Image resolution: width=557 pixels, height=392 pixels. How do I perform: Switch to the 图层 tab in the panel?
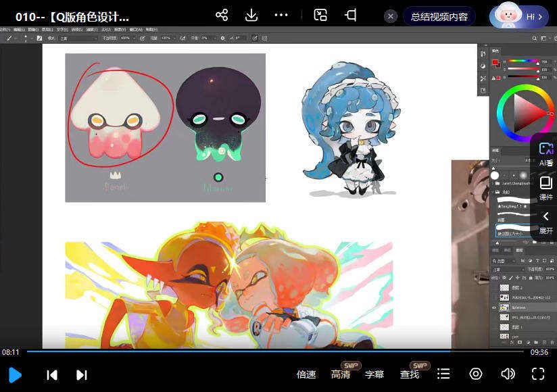[520, 251]
